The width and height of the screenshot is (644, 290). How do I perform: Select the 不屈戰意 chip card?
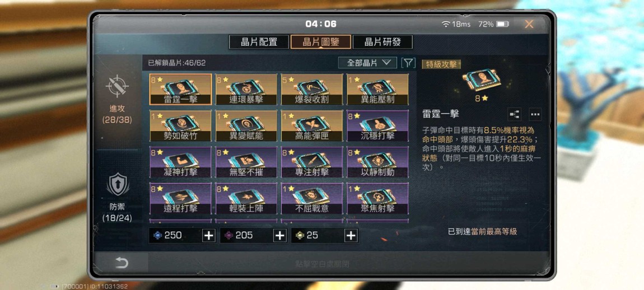pos(312,198)
